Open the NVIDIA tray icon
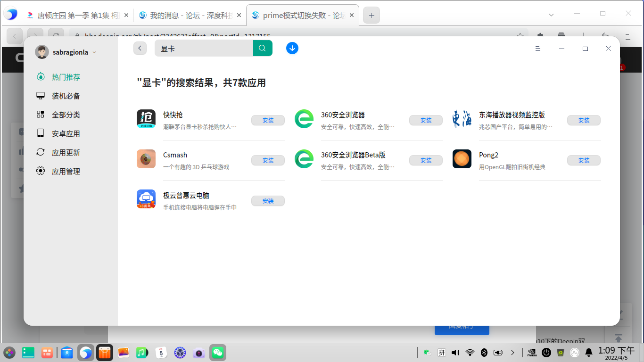The width and height of the screenshot is (644, 362). coord(532,353)
